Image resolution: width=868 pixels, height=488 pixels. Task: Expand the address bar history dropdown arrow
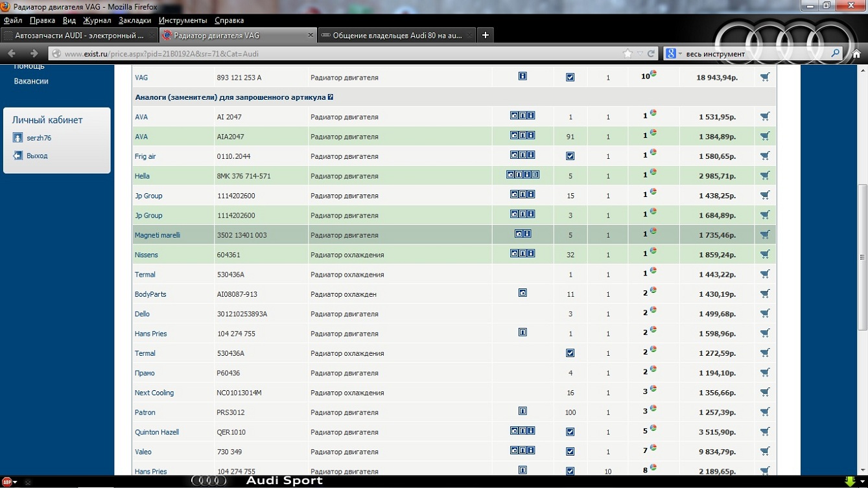[x=640, y=54]
